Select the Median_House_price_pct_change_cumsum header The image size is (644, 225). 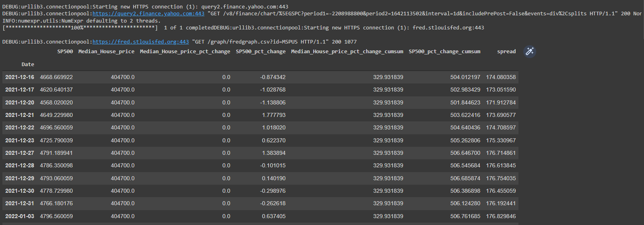[x=347, y=52]
